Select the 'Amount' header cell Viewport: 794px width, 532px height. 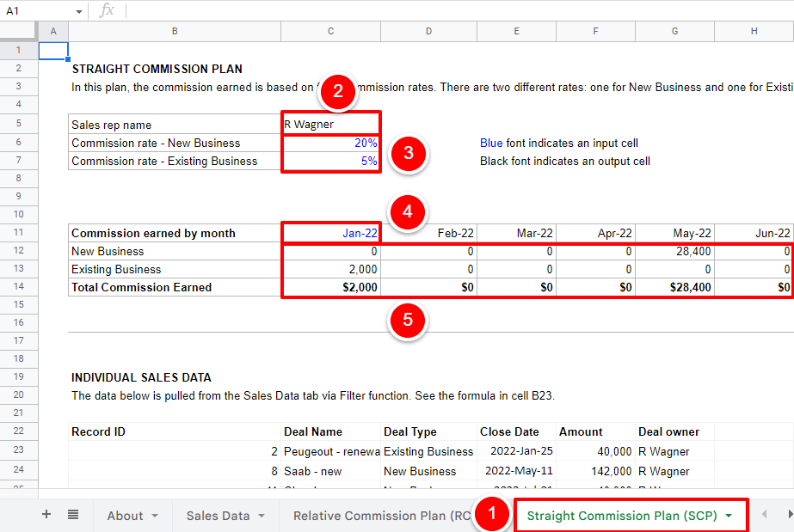tap(595, 431)
